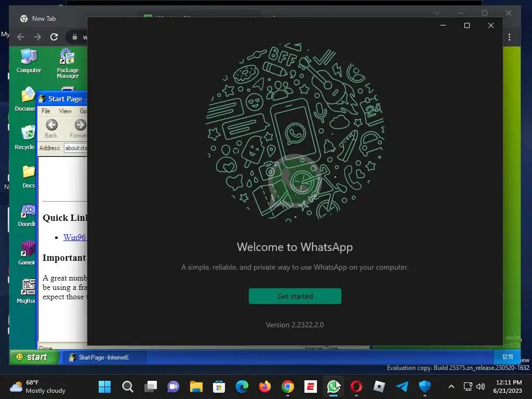Screen dimensions: 532x399
Task: Open Windows Security shield on taskbar
Action: point(425,387)
